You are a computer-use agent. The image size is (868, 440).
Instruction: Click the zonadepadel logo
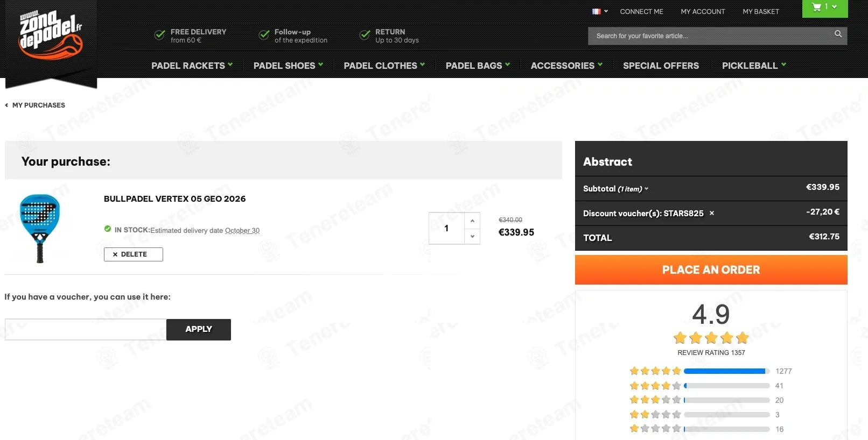51,36
